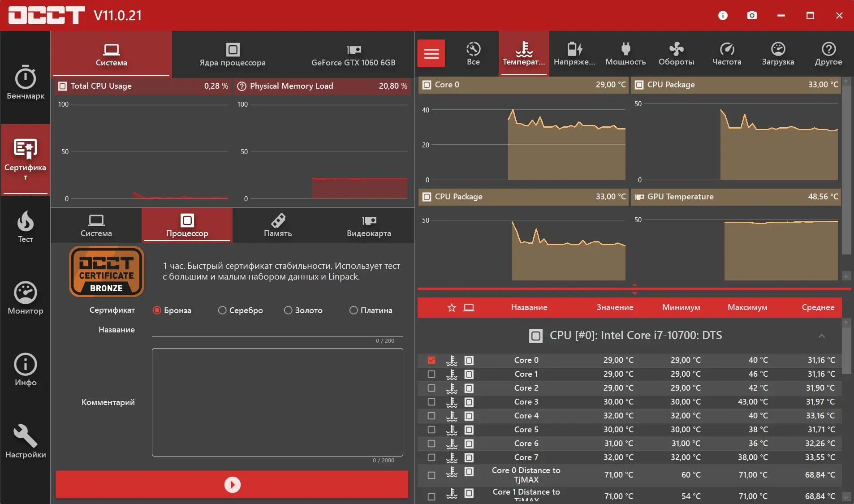
Task: Check the Core 0 Distance to TjMAX checkbox
Action: coord(431,475)
